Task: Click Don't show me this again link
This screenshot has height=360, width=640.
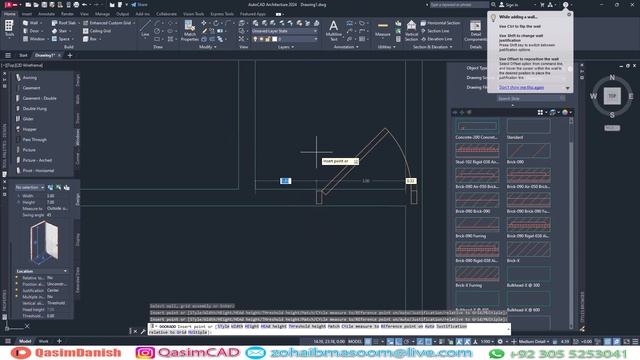Action: click(x=521, y=87)
